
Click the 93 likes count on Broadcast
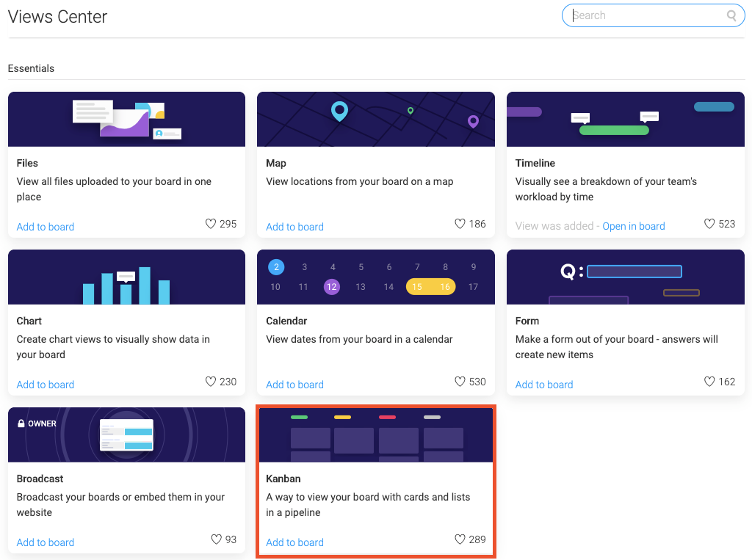(x=231, y=539)
